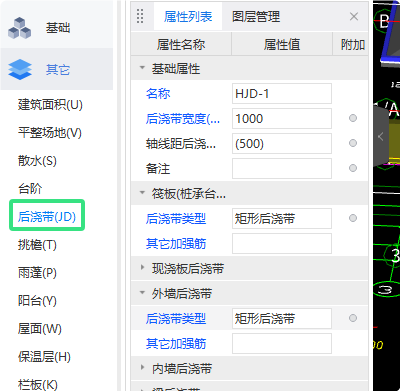
Task: Switch to 属性列表 tab
Action: pos(188,16)
